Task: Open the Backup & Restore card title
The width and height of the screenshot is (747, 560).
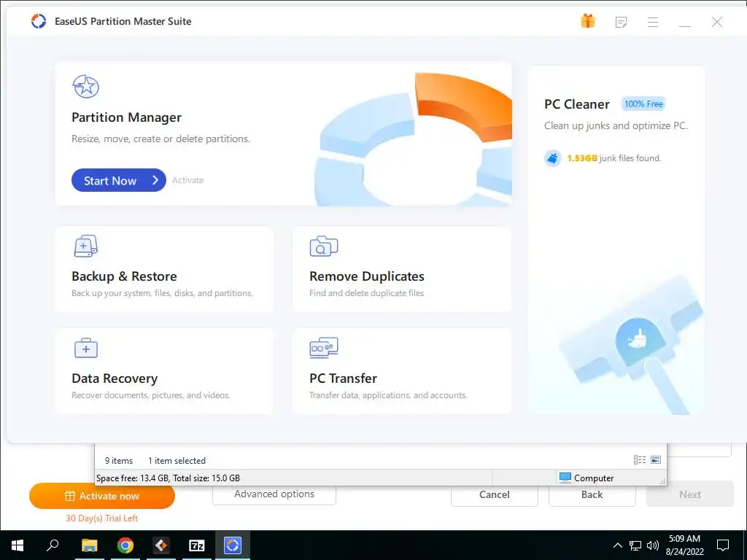Action: [124, 276]
